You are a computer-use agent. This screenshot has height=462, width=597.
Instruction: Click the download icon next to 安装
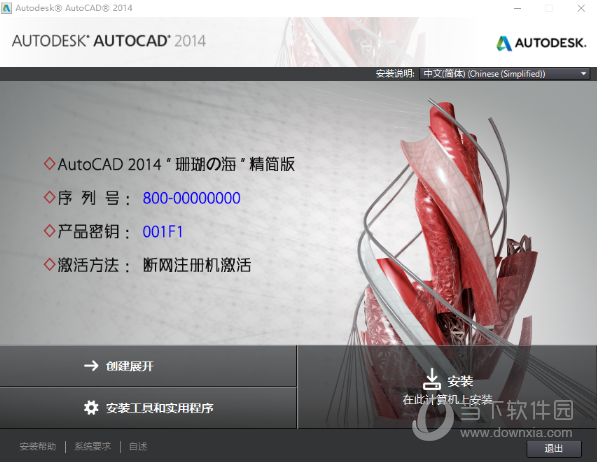tap(432, 379)
